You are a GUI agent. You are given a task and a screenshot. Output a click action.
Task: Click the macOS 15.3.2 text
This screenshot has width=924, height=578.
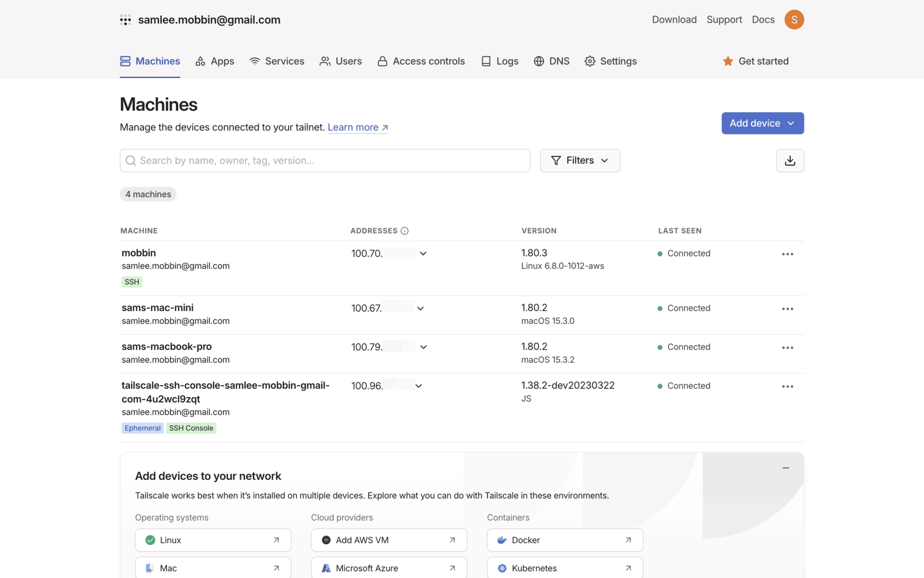tap(548, 360)
